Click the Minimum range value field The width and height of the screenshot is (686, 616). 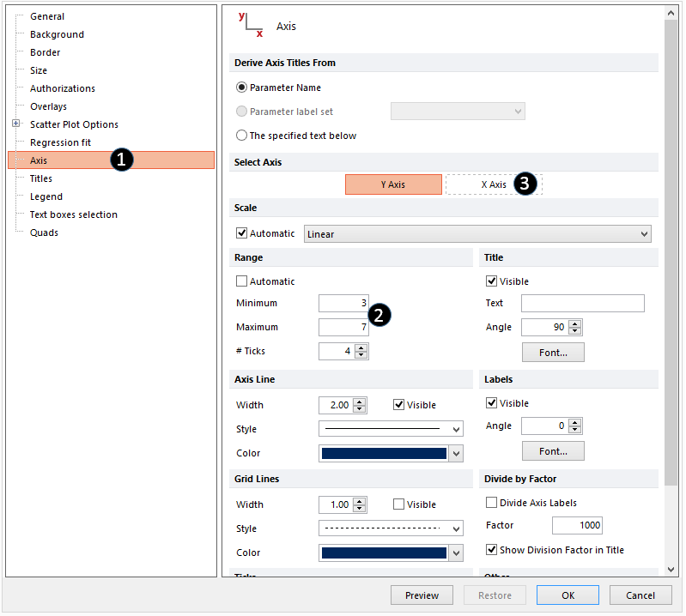[x=343, y=303]
